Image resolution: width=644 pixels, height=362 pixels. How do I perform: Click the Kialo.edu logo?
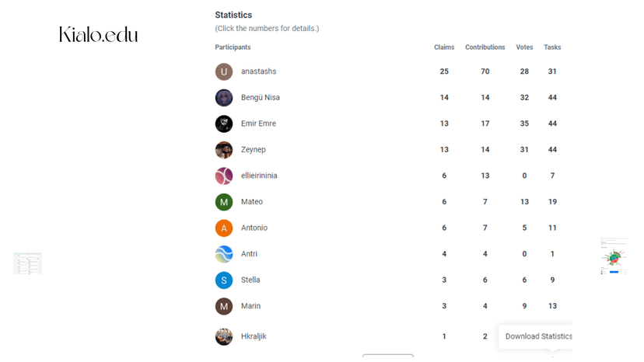tap(99, 34)
